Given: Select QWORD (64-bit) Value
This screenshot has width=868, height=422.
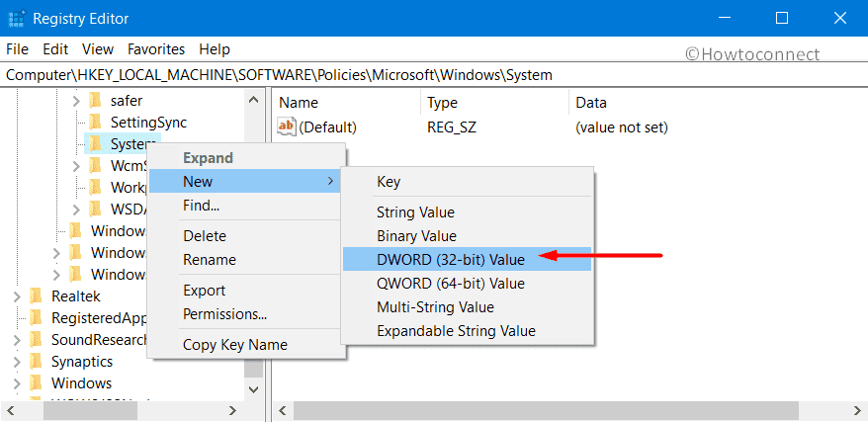Looking at the screenshot, I should coord(468,284).
